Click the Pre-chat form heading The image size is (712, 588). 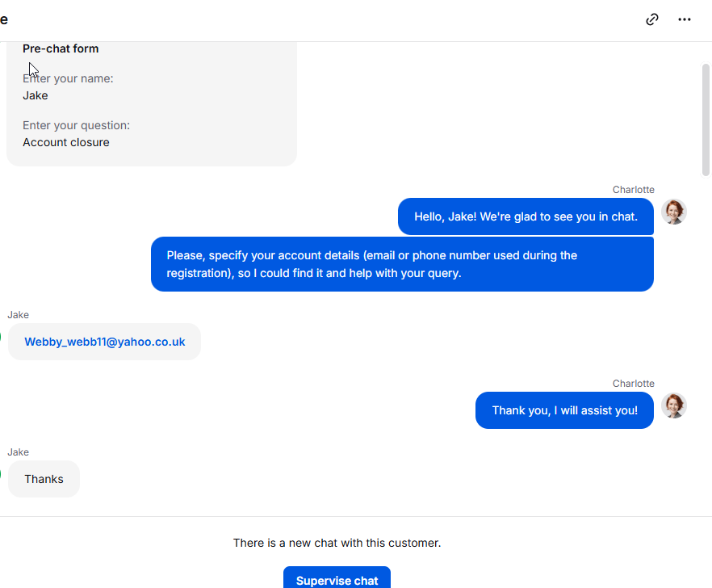(61, 48)
